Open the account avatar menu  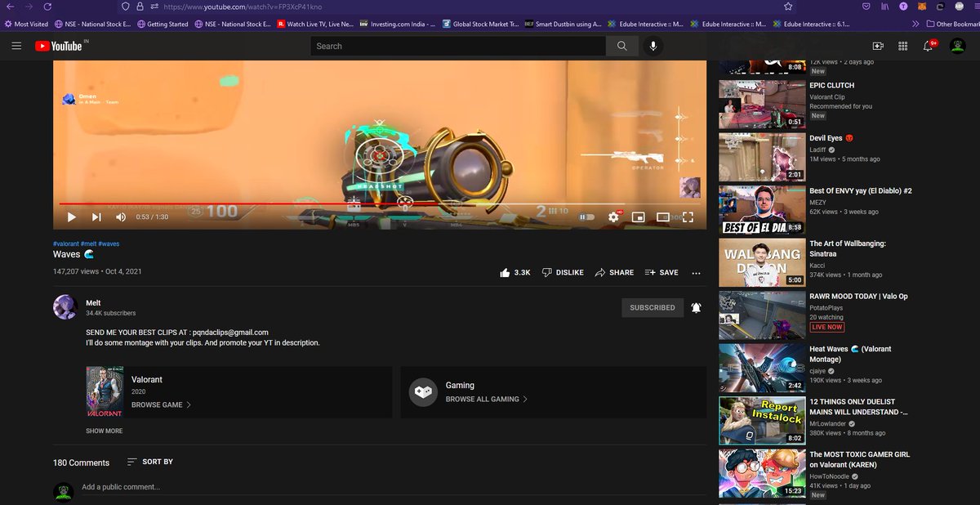[x=958, y=47]
